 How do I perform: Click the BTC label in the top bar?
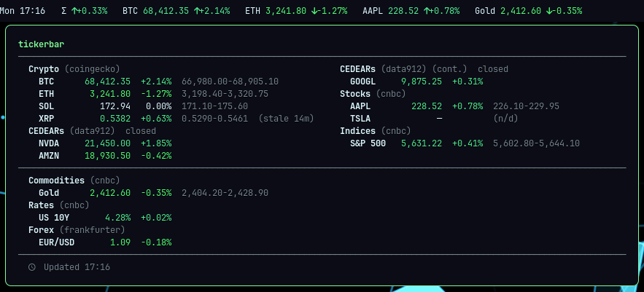(131, 11)
